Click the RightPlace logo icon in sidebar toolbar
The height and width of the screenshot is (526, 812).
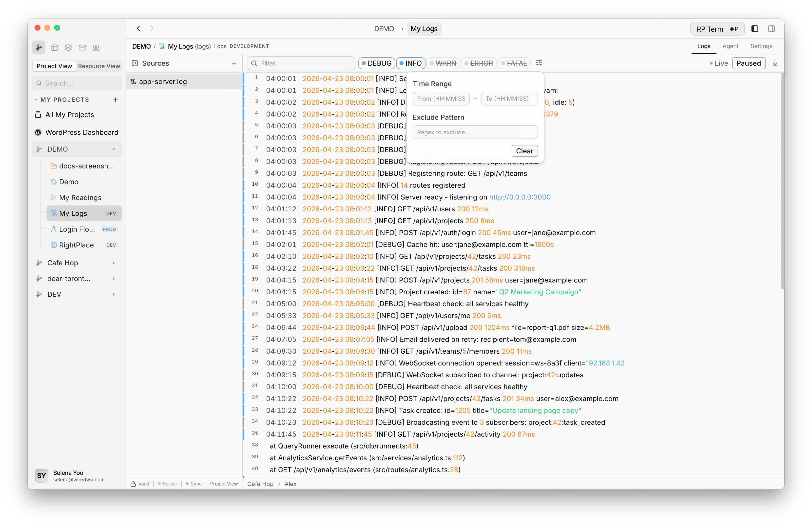tap(39, 47)
